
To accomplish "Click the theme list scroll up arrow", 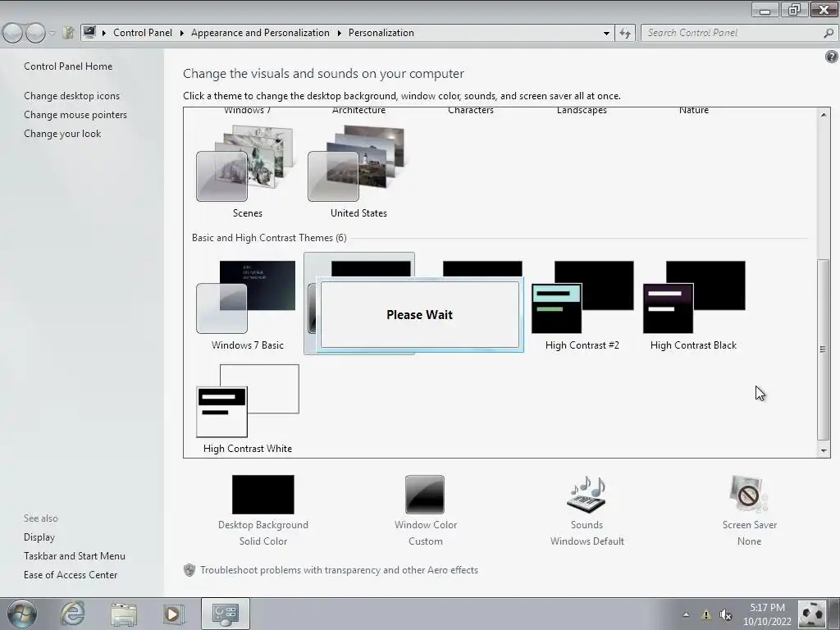I will [x=824, y=115].
